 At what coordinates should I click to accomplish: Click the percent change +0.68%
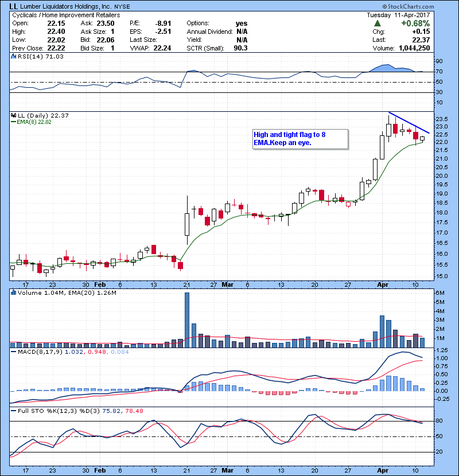point(415,24)
